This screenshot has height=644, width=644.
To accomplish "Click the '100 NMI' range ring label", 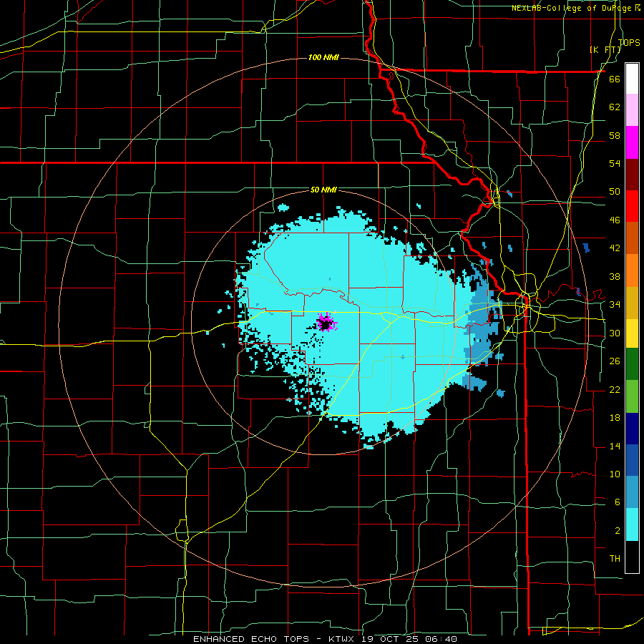I will (323, 57).
